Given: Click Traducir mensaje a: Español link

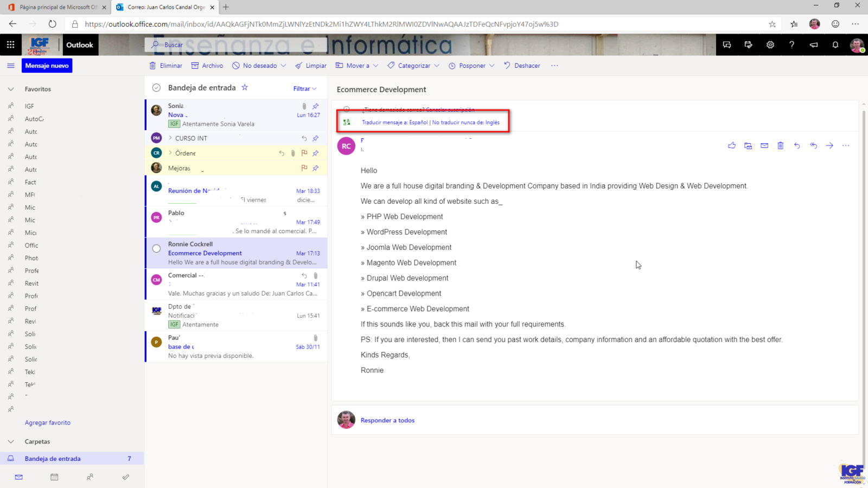Looking at the screenshot, I should point(394,123).
